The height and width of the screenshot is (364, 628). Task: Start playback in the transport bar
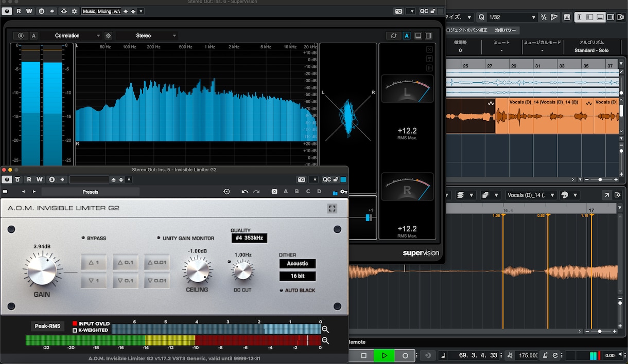pos(384,355)
